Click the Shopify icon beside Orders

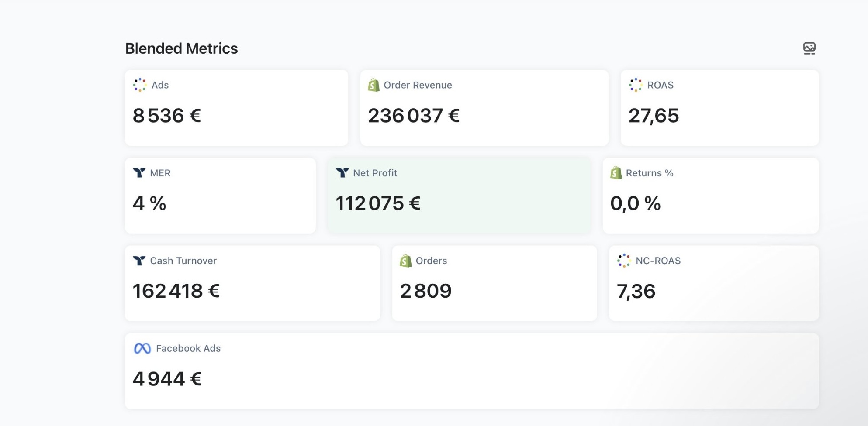point(405,261)
